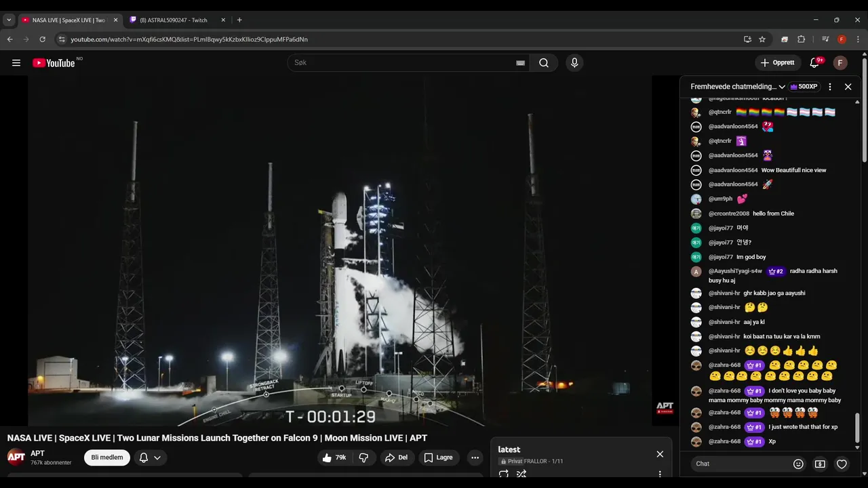Toggle shuffle on latest playlist
The width and height of the screenshot is (868, 488).
point(521,474)
